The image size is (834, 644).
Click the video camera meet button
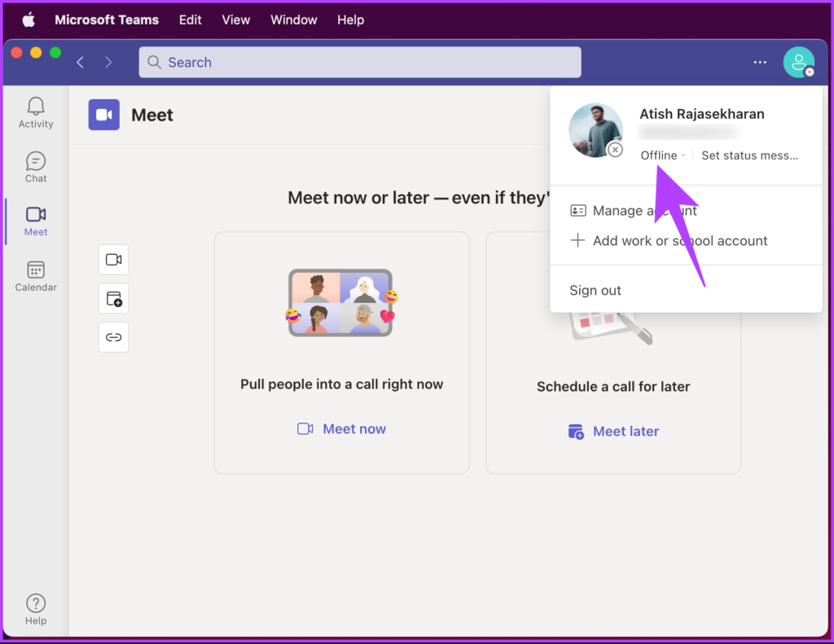[113, 259]
